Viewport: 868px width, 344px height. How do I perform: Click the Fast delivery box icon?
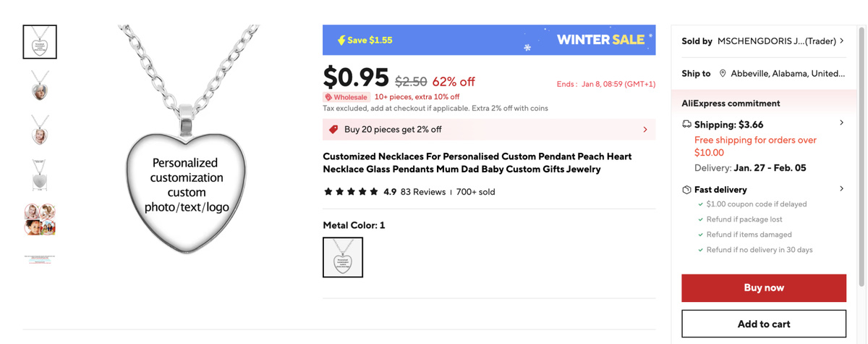tap(686, 190)
